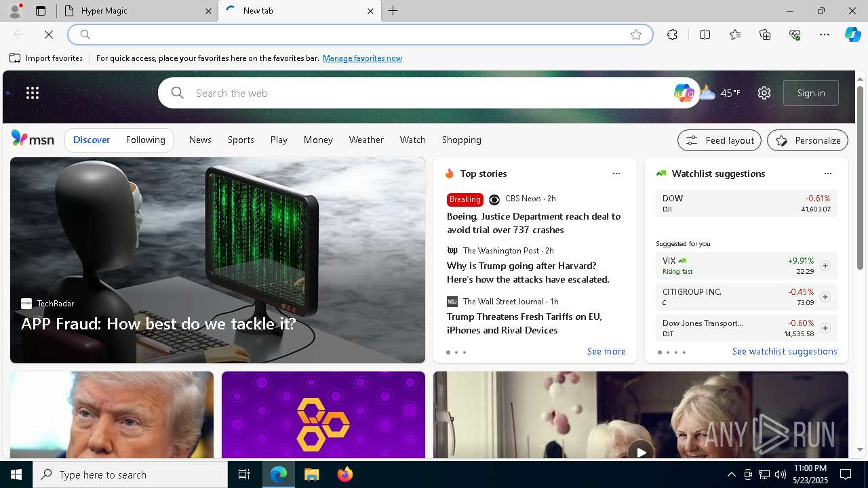The height and width of the screenshot is (488, 868).
Task: Open Manage favorites now link
Action: [362, 58]
